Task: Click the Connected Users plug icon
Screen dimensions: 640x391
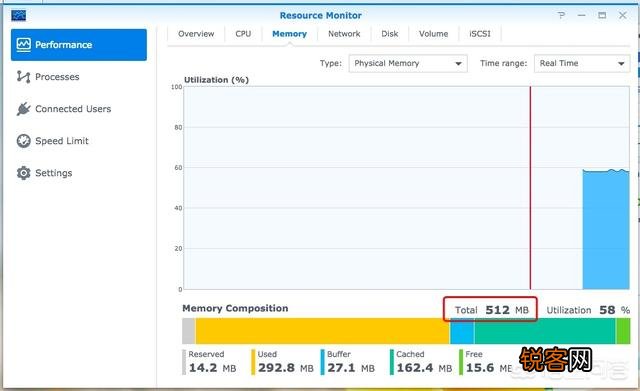Action: pos(24,109)
